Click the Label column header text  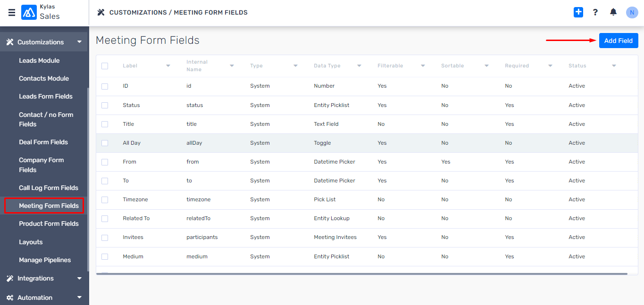(130, 66)
